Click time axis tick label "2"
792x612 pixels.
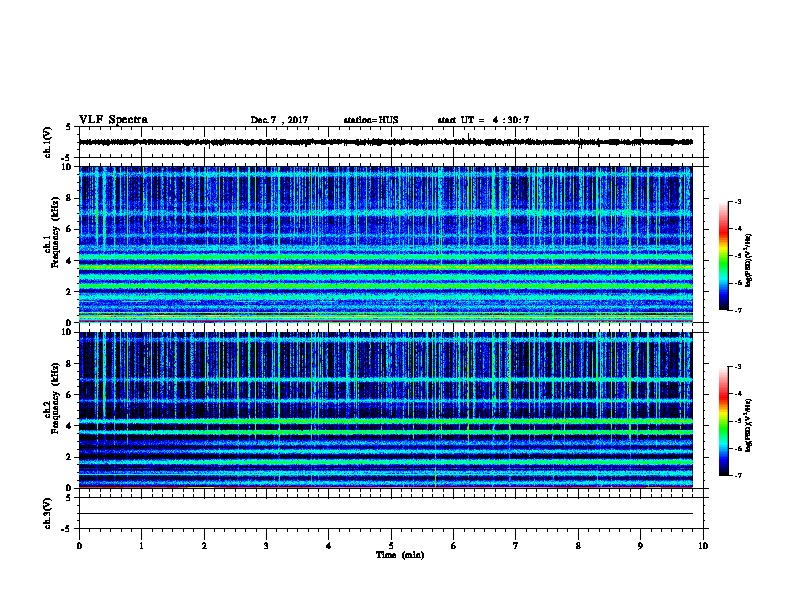(x=204, y=545)
